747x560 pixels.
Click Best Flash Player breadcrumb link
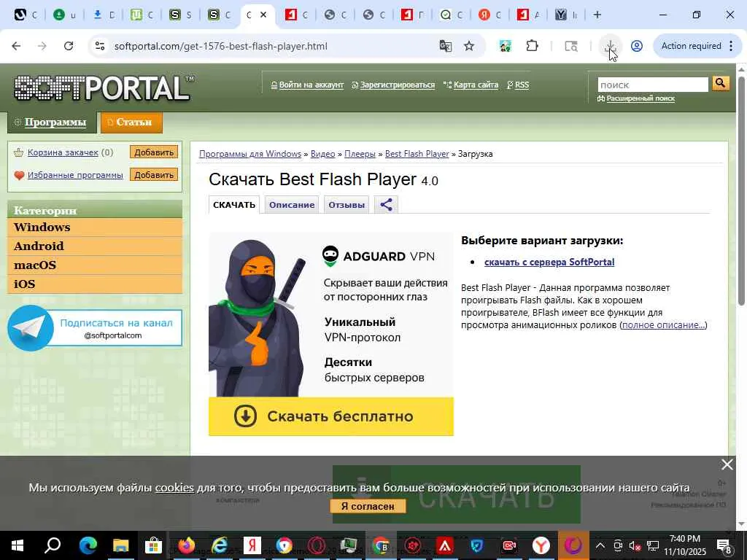point(417,154)
